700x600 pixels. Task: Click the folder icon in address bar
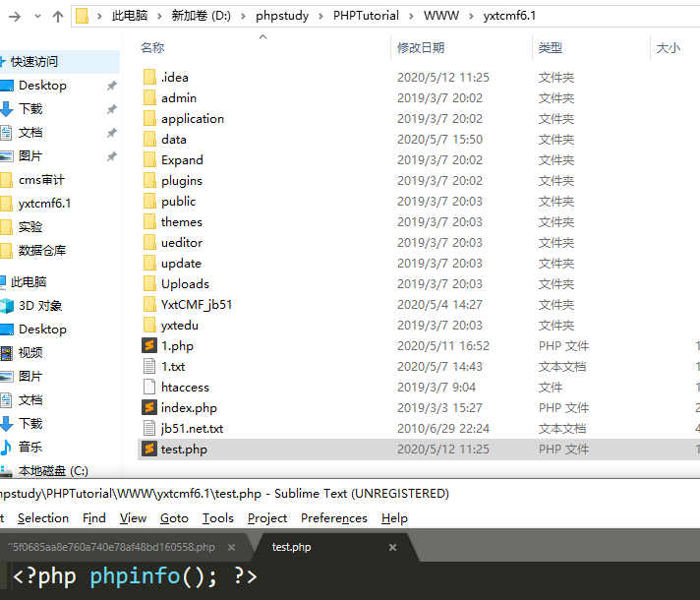point(83,16)
